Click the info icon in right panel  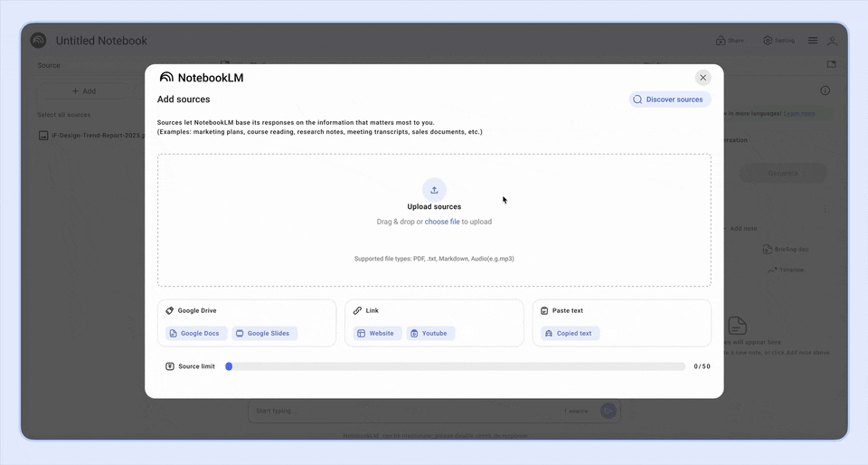[x=825, y=90]
